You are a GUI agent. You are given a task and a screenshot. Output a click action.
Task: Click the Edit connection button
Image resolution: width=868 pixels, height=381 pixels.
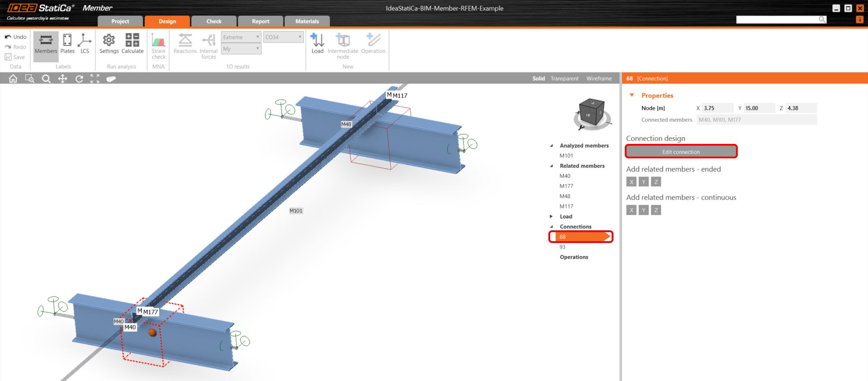coord(681,152)
